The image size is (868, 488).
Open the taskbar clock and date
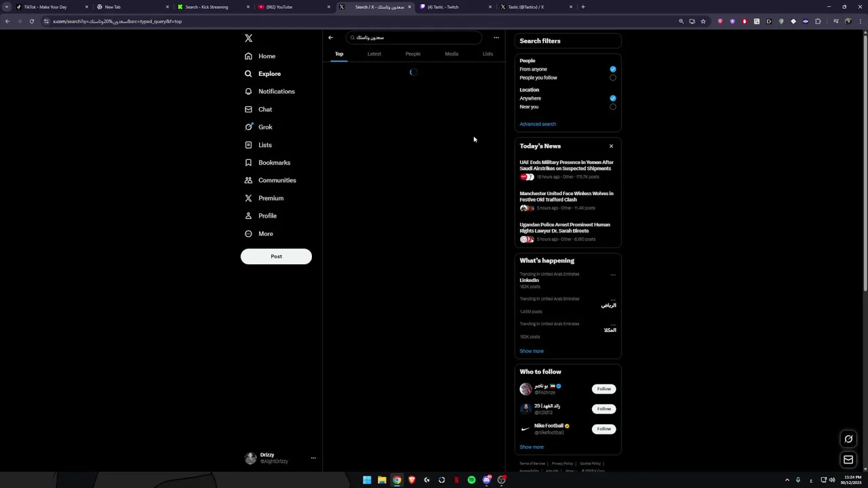pyautogui.click(x=852, y=480)
